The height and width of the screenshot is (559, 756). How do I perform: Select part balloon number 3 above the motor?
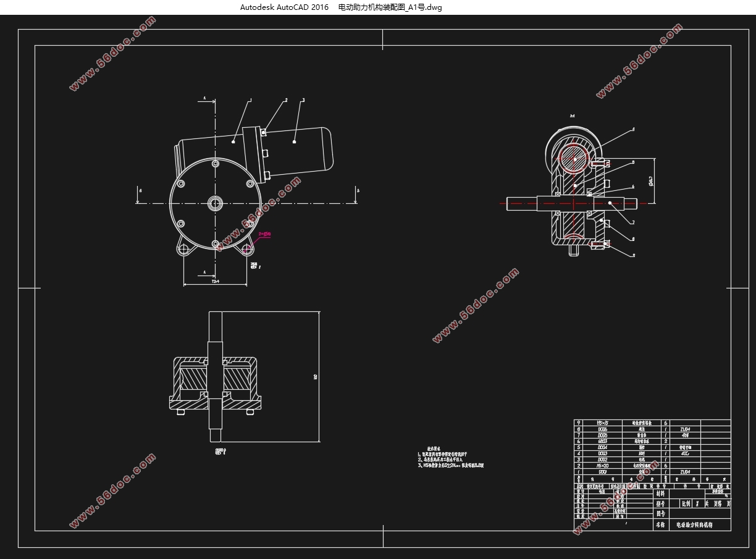pyautogui.click(x=303, y=99)
